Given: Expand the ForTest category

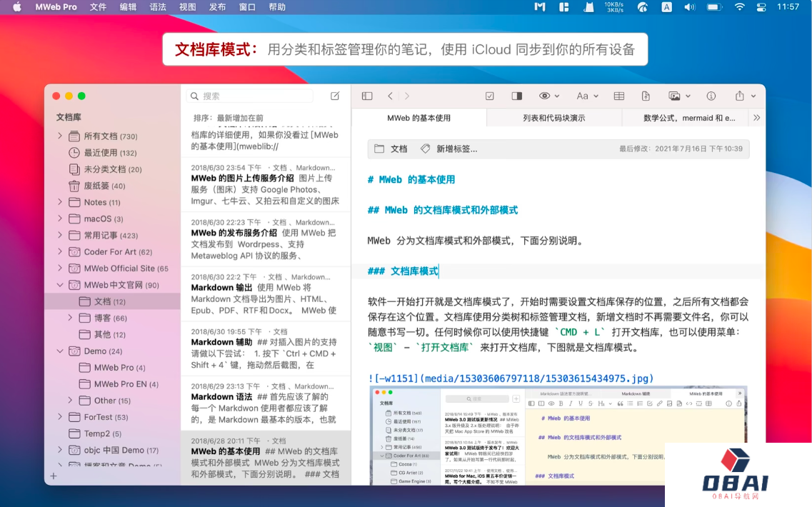Looking at the screenshot, I should pyautogui.click(x=61, y=417).
